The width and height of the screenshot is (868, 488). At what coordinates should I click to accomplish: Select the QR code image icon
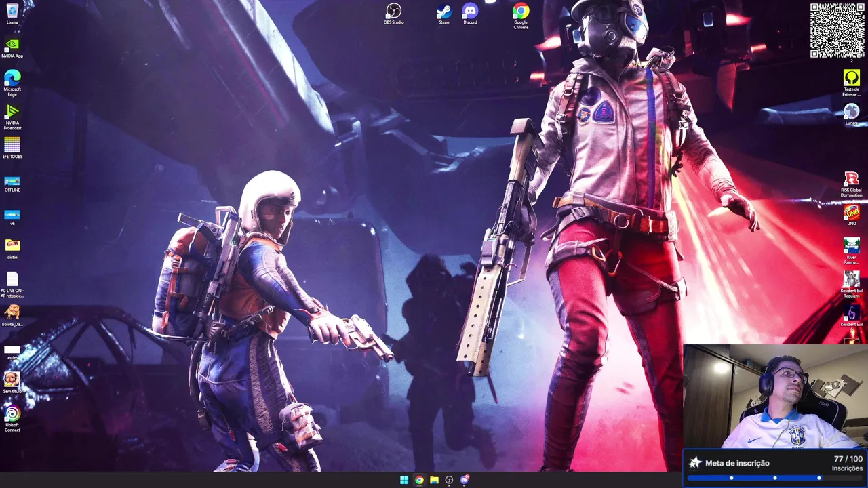tap(837, 32)
